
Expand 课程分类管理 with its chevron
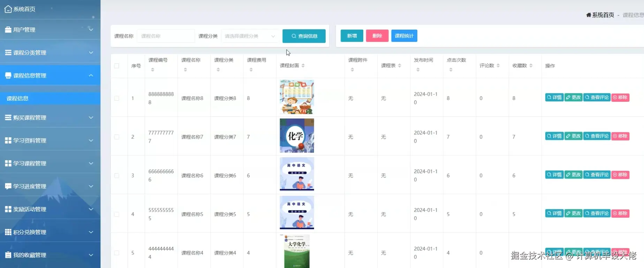tap(91, 53)
